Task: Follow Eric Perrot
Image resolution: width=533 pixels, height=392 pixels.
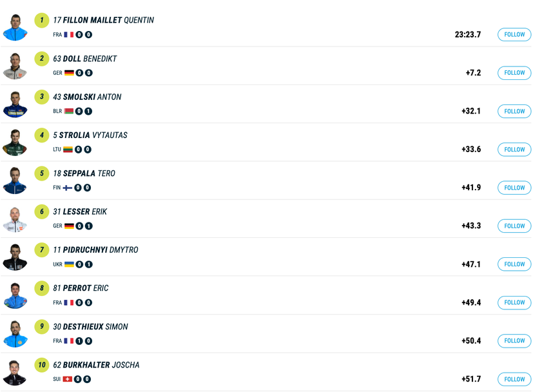Action: (x=514, y=302)
